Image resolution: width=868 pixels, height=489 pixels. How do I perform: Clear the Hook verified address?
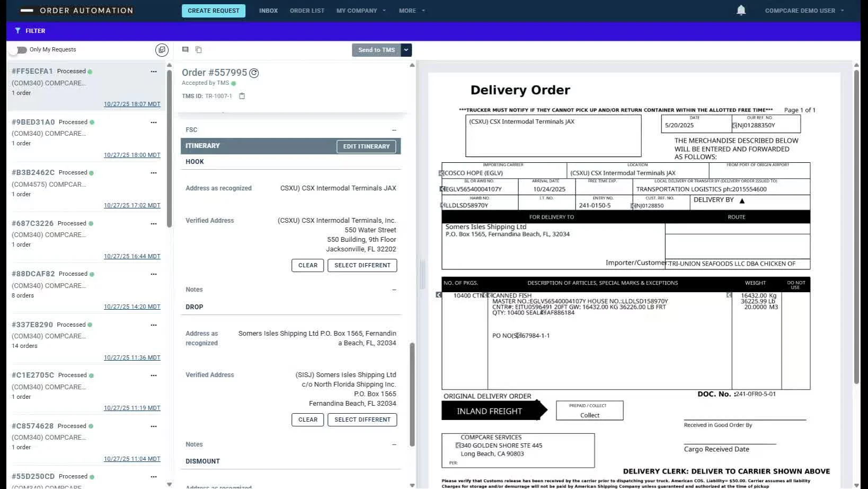click(307, 265)
